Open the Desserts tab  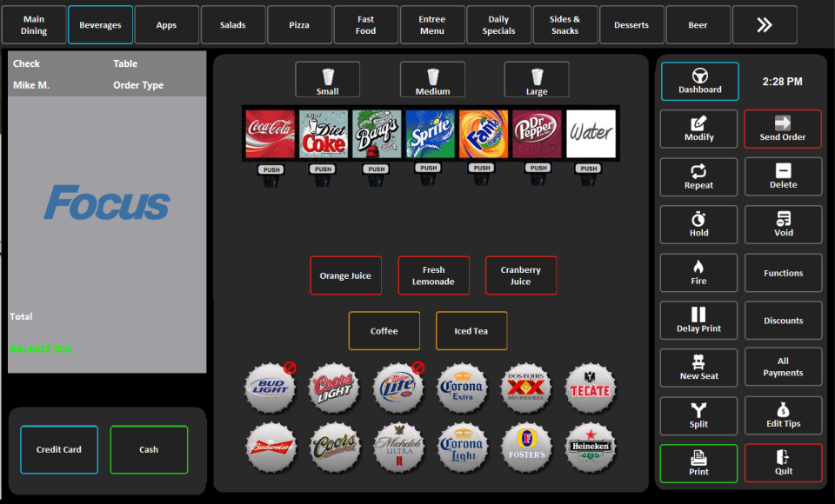[x=631, y=25]
